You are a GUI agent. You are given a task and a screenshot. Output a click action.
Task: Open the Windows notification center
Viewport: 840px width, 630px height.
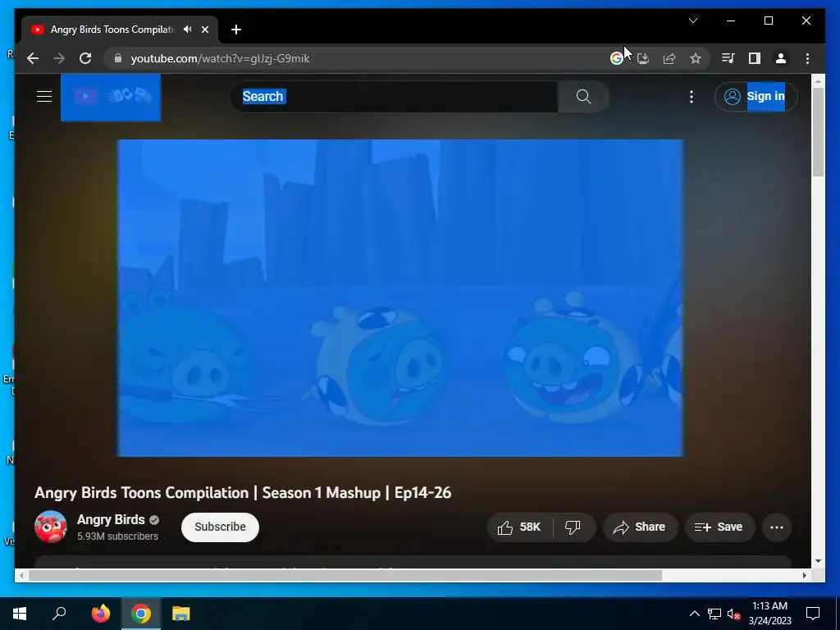click(813, 614)
